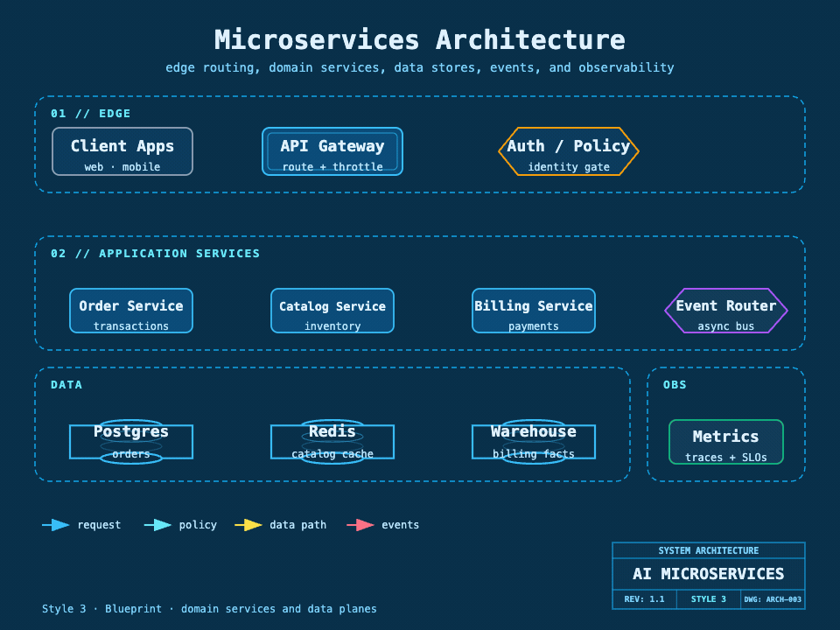Select the Metrics node
The image size is (840, 630).
coord(726,442)
